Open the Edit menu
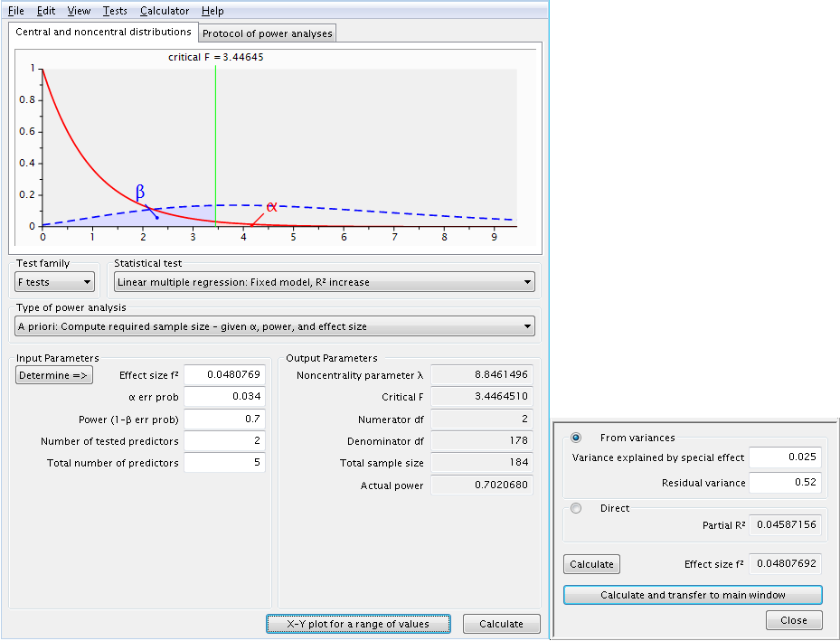Viewport: 840px width, 641px height. [46, 11]
